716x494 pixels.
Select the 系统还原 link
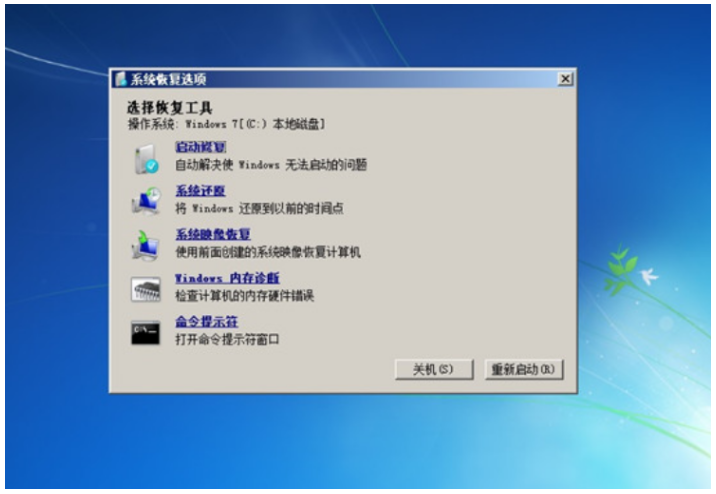(x=200, y=190)
